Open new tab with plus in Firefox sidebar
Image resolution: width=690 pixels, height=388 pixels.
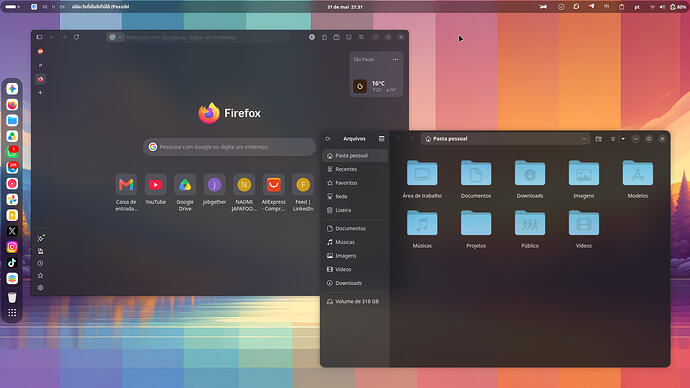point(40,93)
